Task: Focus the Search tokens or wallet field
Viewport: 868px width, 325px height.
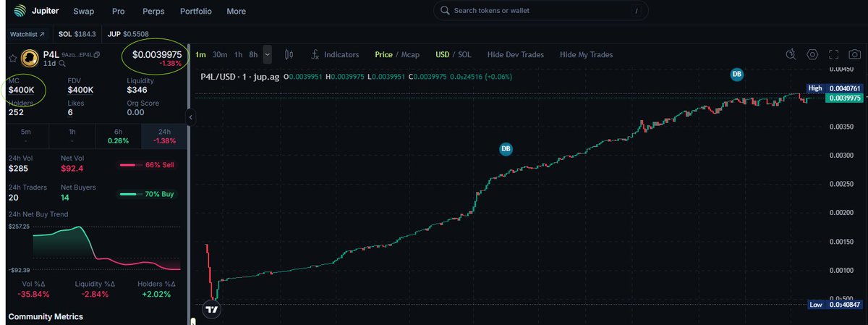Action: pos(540,12)
